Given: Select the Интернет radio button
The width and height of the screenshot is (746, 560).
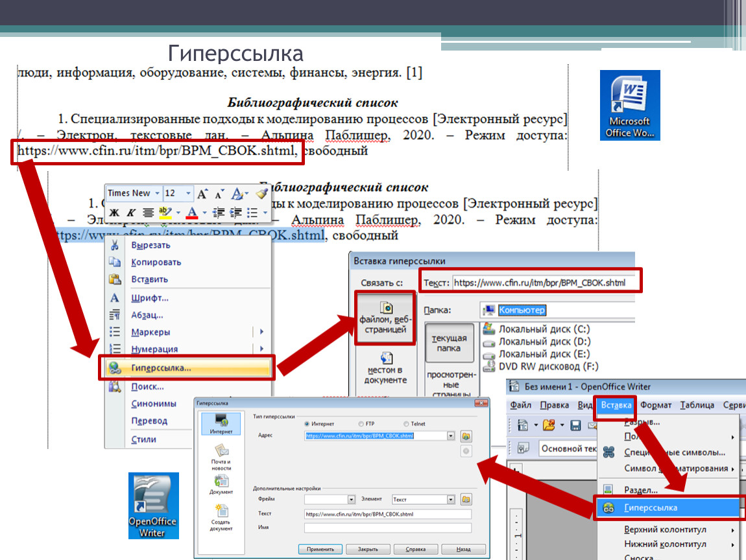Looking at the screenshot, I should click(307, 423).
